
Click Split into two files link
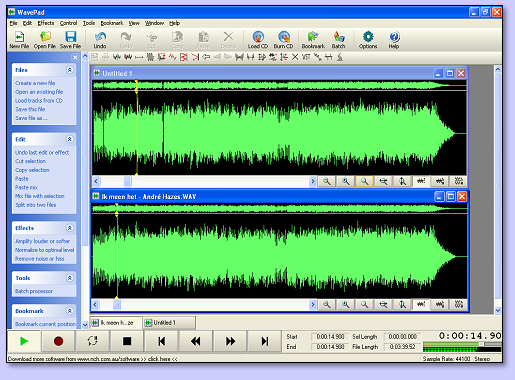point(36,205)
